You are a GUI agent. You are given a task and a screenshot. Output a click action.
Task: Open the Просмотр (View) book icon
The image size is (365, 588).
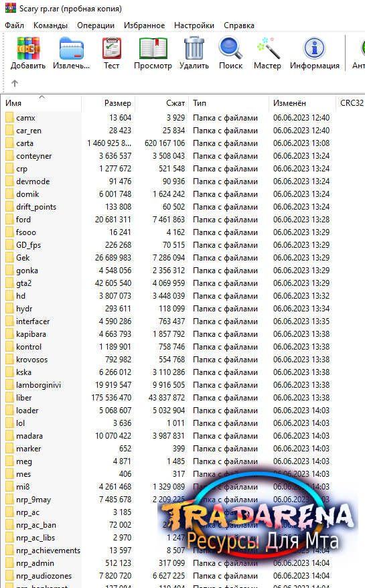(153, 48)
